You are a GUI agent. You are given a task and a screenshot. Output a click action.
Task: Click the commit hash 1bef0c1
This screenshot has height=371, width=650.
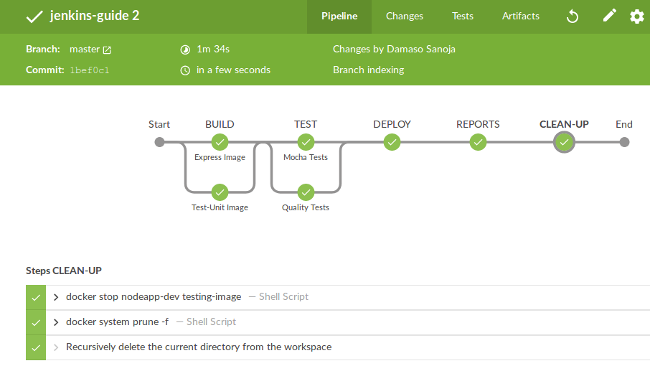point(90,70)
